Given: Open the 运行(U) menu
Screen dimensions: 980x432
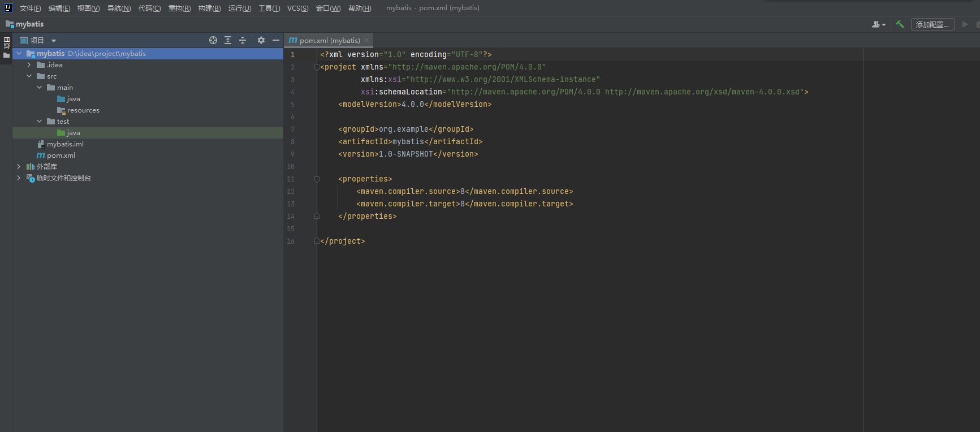Looking at the screenshot, I should (x=240, y=8).
